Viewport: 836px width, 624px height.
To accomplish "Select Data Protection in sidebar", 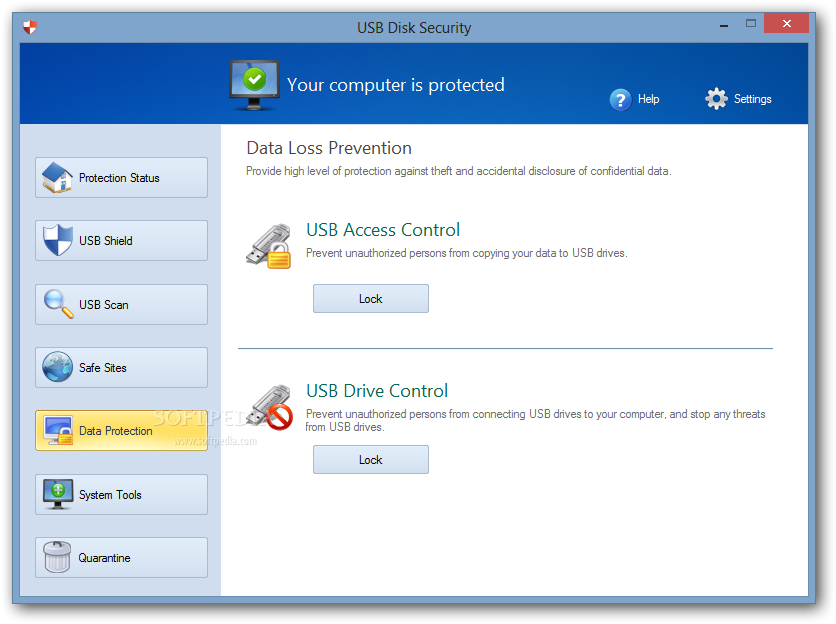I will [121, 430].
